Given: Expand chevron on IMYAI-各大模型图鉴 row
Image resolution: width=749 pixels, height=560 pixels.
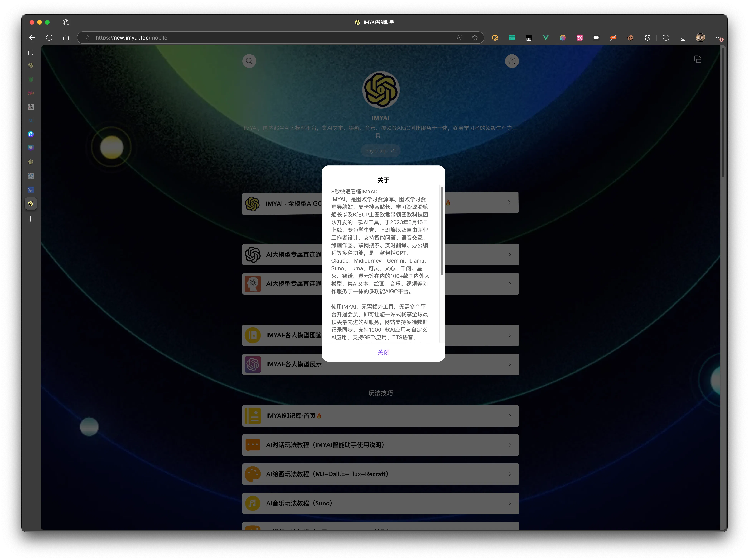Looking at the screenshot, I should click(509, 335).
